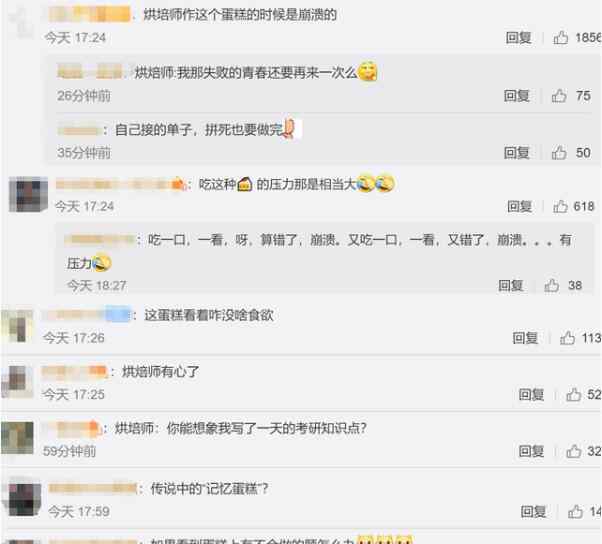Reply to the 今天 17:26 comment
This screenshot has height=544, width=602.
pos(525,338)
